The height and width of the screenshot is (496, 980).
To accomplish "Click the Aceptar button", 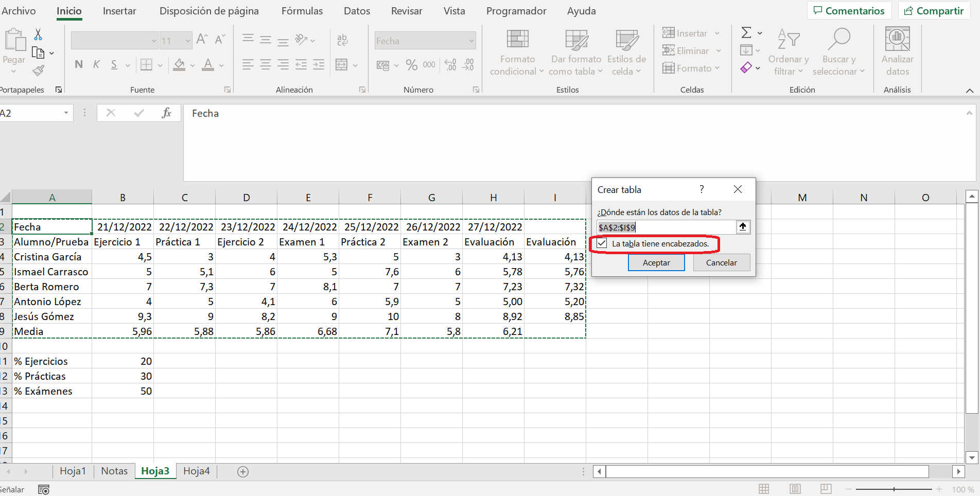I will (656, 262).
